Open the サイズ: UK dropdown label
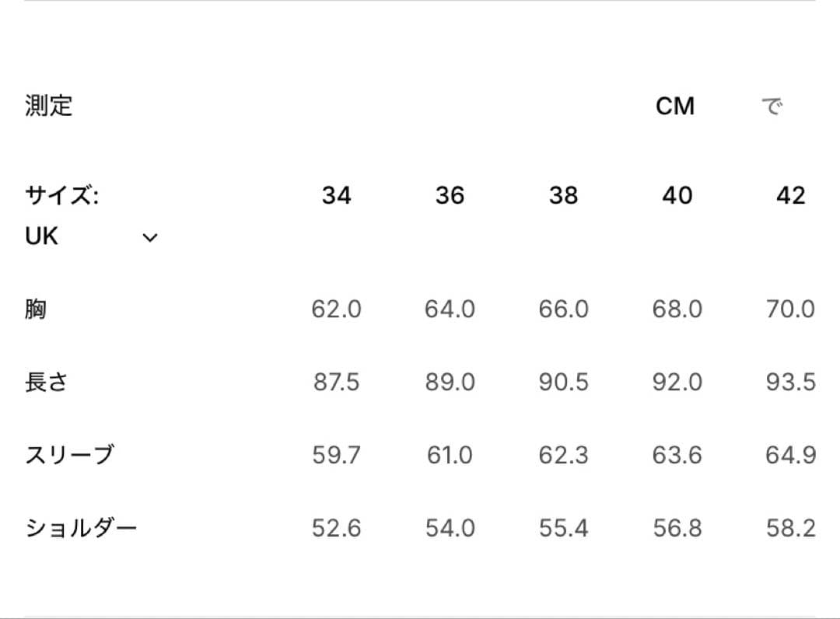The width and height of the screenshot is (840, 619). 62,215
